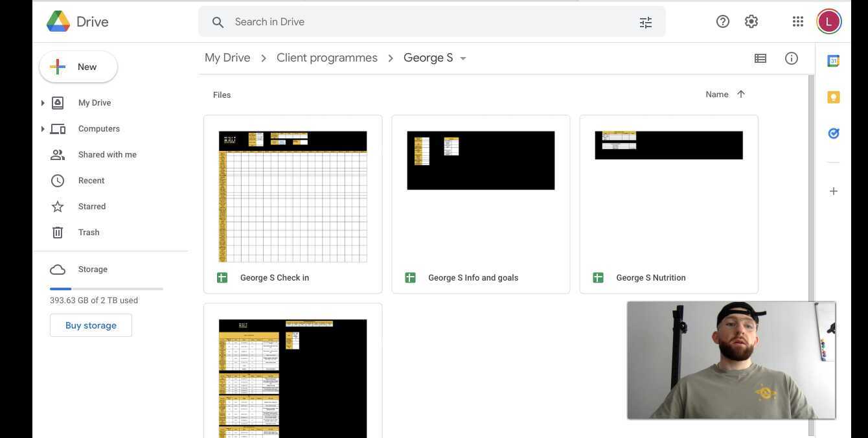This screenshot has width=868, height=438.
Task: Open the Starred section
Action: [x=91, y=207]
